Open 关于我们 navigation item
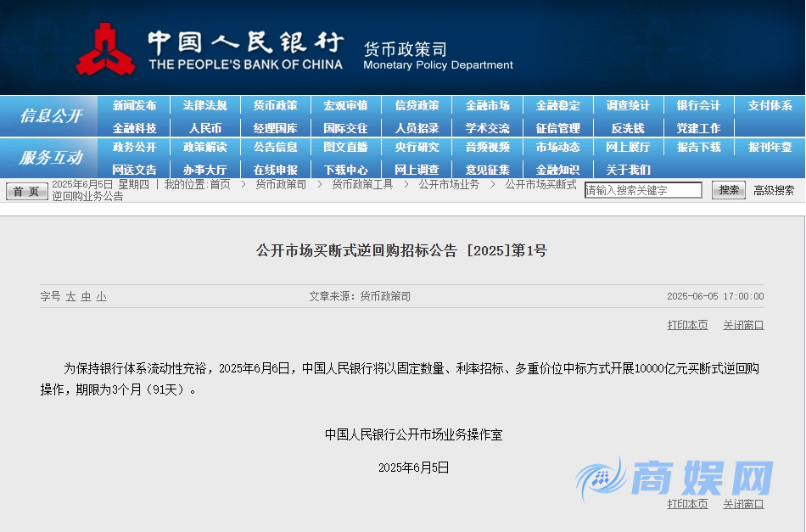The width and height of the screenshot is (806, 532). click(x=628, y=170)
